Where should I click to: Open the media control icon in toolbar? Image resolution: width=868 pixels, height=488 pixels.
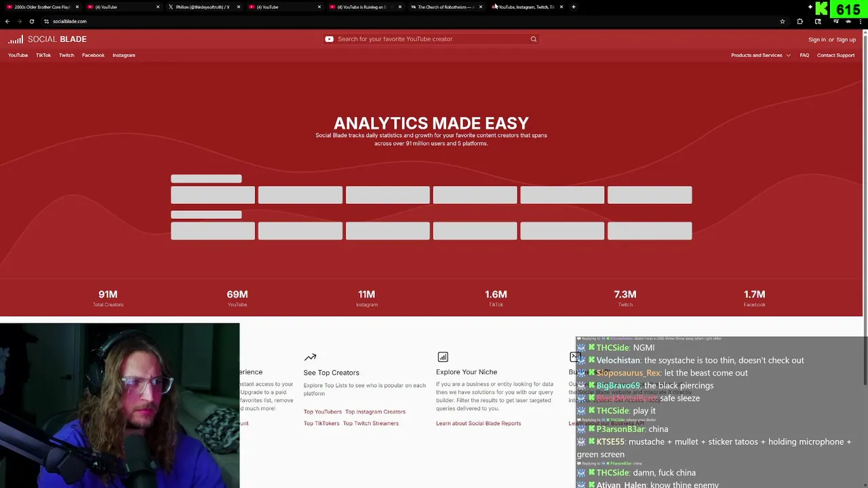coord(836,22)
